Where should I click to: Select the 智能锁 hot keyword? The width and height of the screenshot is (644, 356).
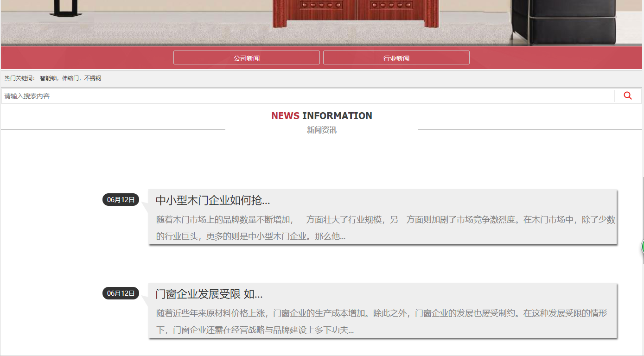pos(48,78)
